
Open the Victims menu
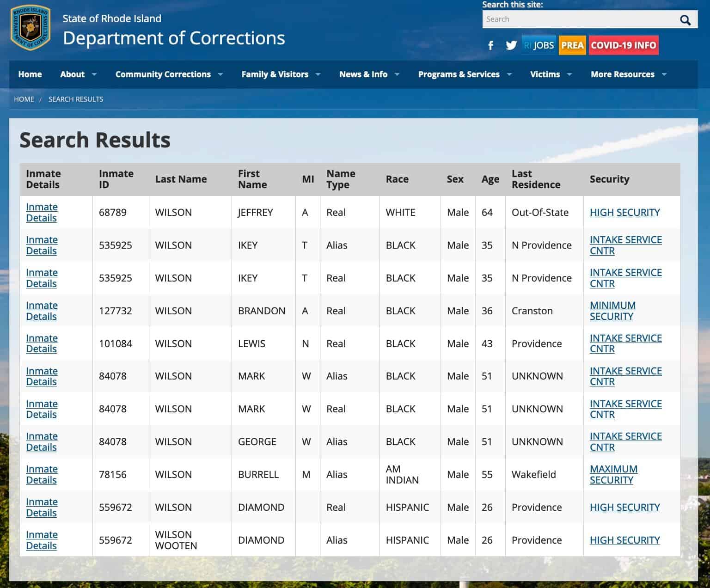pyautogui.click(x=551, y=74)
